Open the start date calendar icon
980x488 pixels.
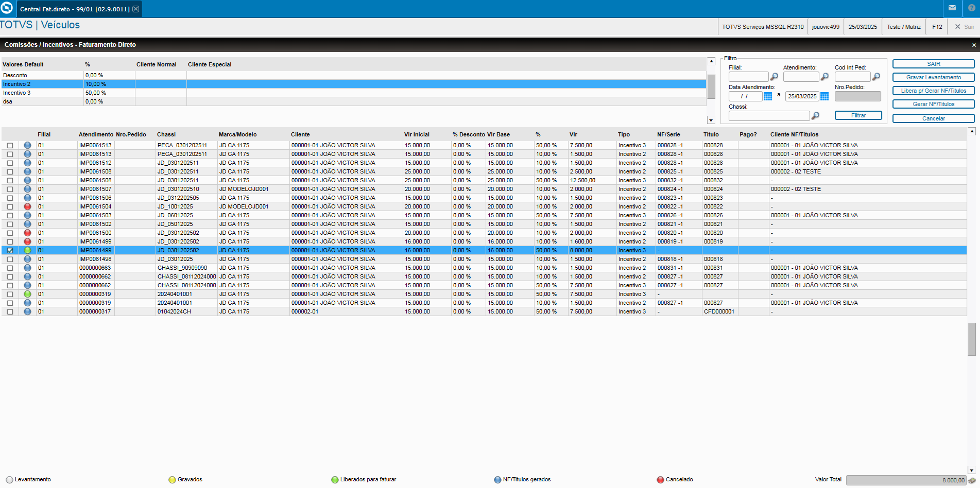[x=768, y=96]
